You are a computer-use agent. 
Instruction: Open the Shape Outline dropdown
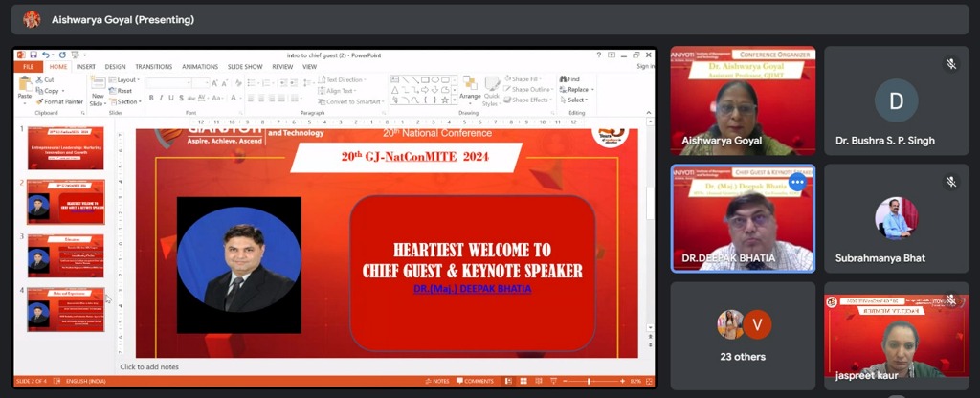pyautogui.click(x=529, y=89)
